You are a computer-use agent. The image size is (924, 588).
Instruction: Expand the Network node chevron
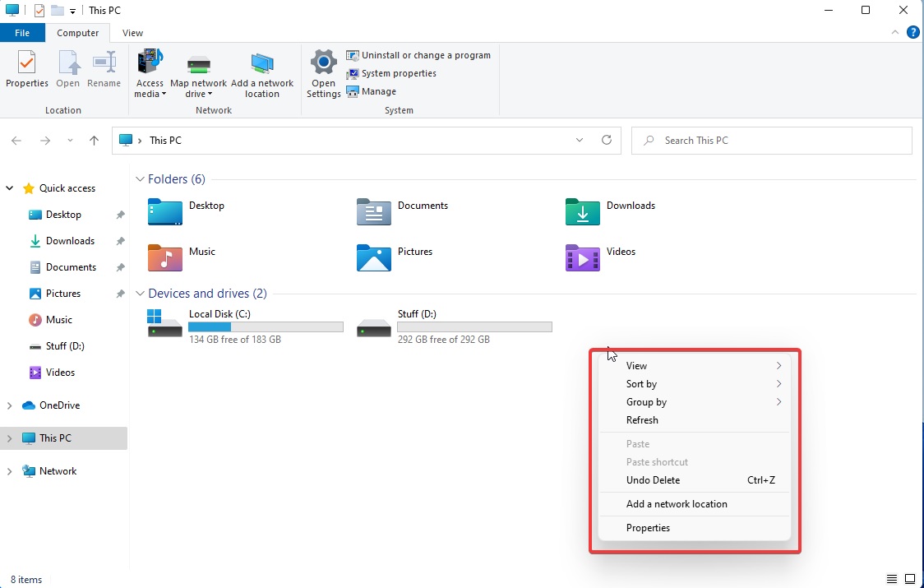(9, 471)
